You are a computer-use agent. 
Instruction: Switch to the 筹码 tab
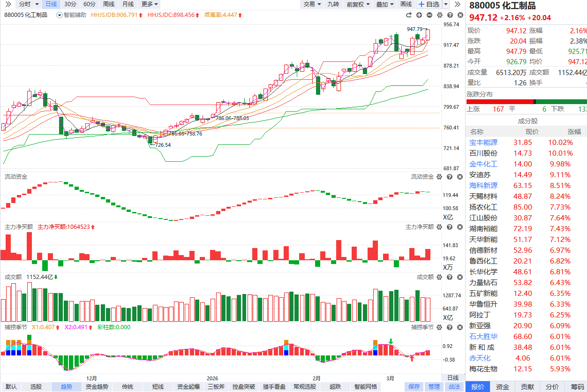coord(577,387)
